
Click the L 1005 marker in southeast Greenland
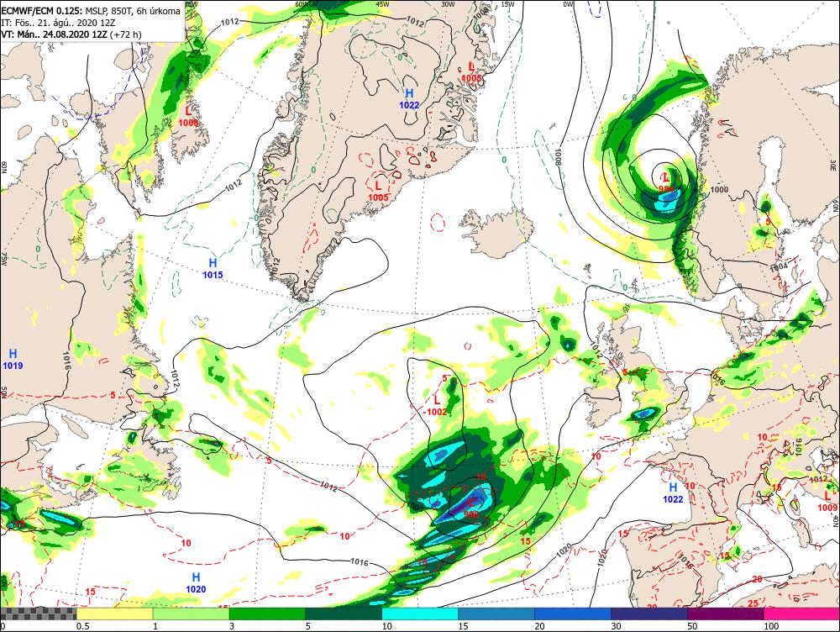coord(378,191)
